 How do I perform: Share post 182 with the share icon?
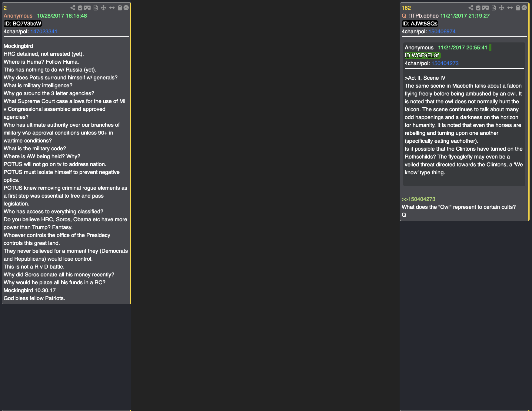coord(471,8)
